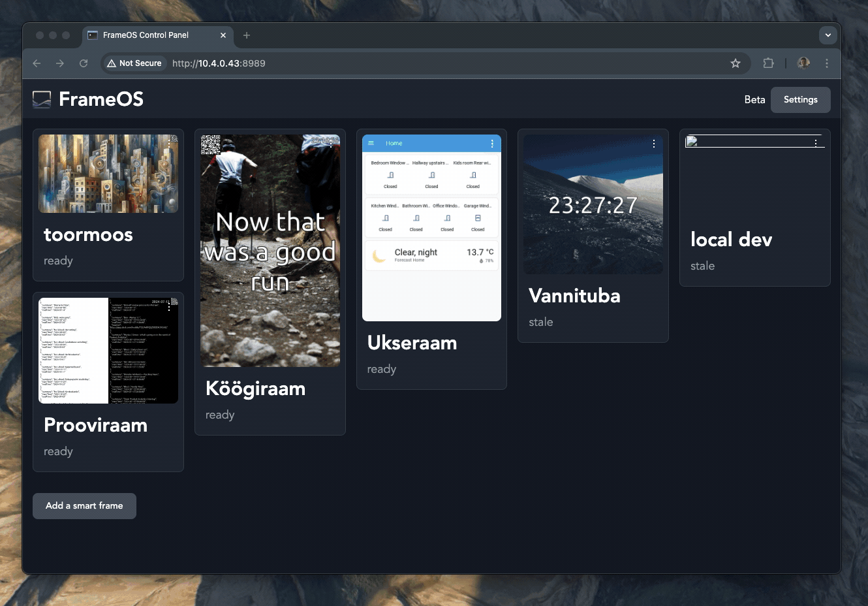Reload the page with the refresh icon
This screenshot has height=606, width=868.
tap(84, 63)
